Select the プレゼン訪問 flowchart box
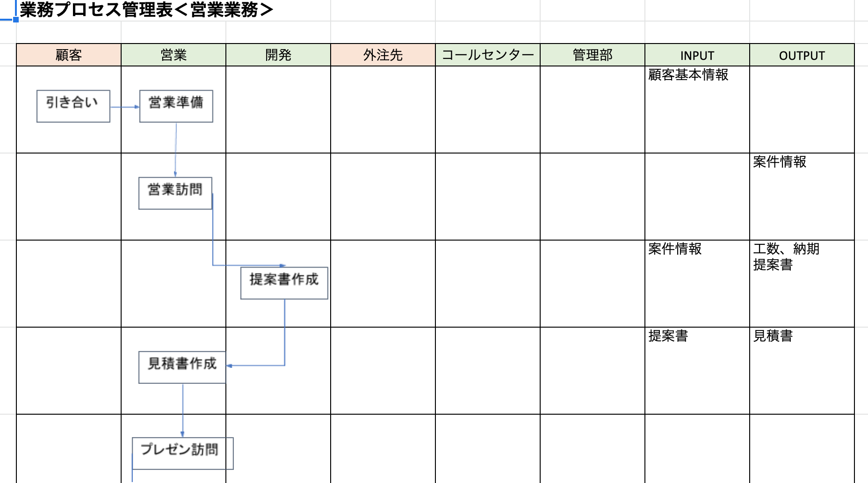Image resolution: width=868 pixels, height=483 pixels. pyautogui.click(x=183, y=454)
